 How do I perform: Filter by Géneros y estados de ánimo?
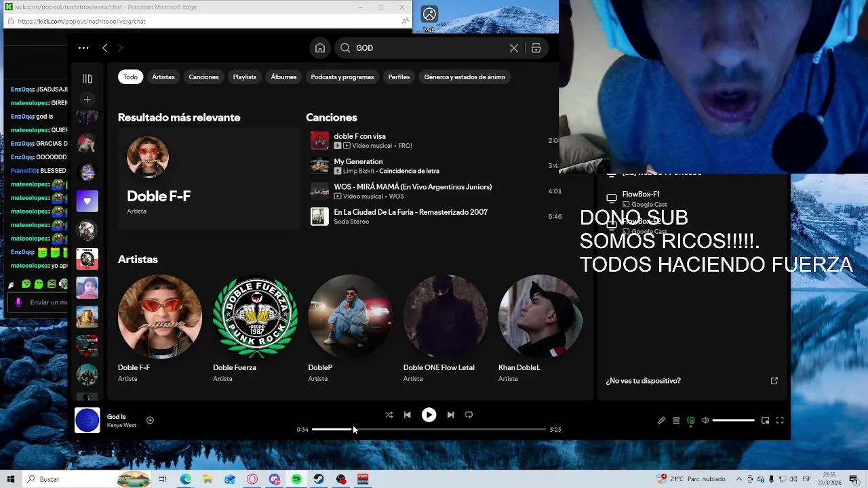click(465, 77)
